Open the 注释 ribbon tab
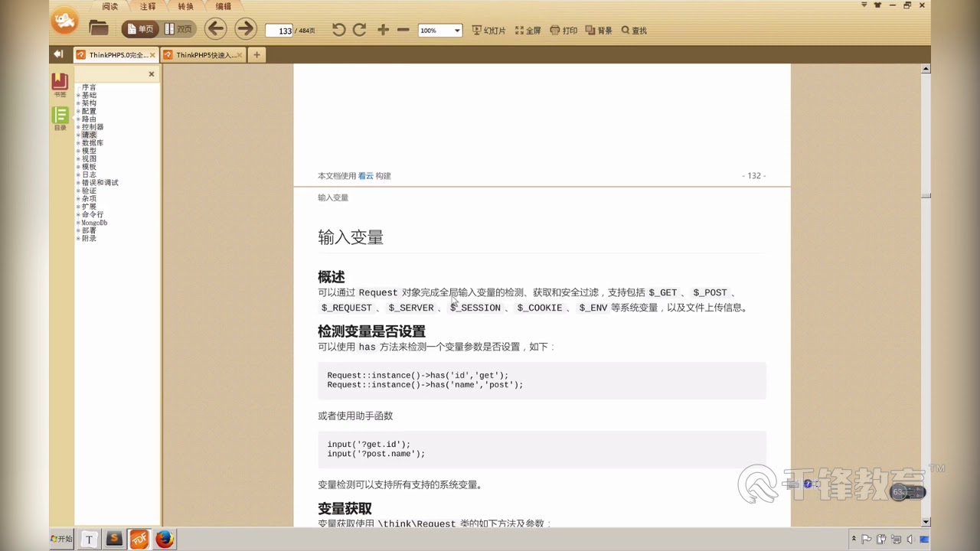 tap(148, 6)
